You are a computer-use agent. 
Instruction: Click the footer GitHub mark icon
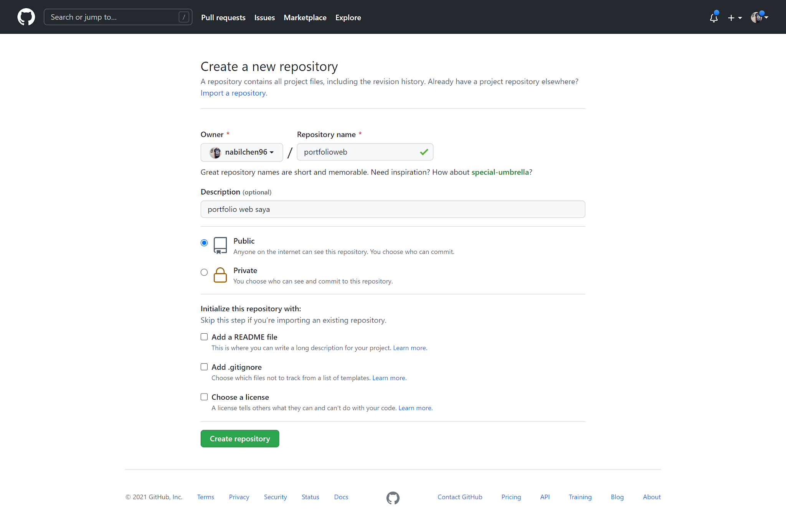(393, 497)
